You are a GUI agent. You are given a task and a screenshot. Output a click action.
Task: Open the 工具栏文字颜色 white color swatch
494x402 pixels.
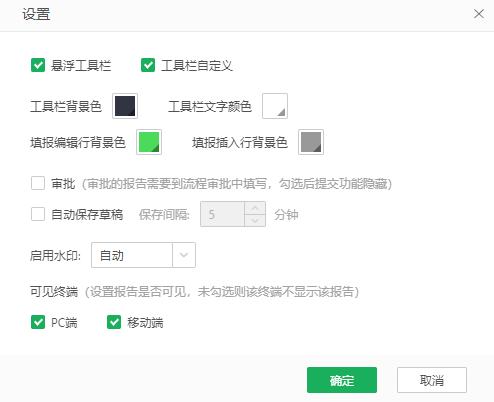point(275,106)
